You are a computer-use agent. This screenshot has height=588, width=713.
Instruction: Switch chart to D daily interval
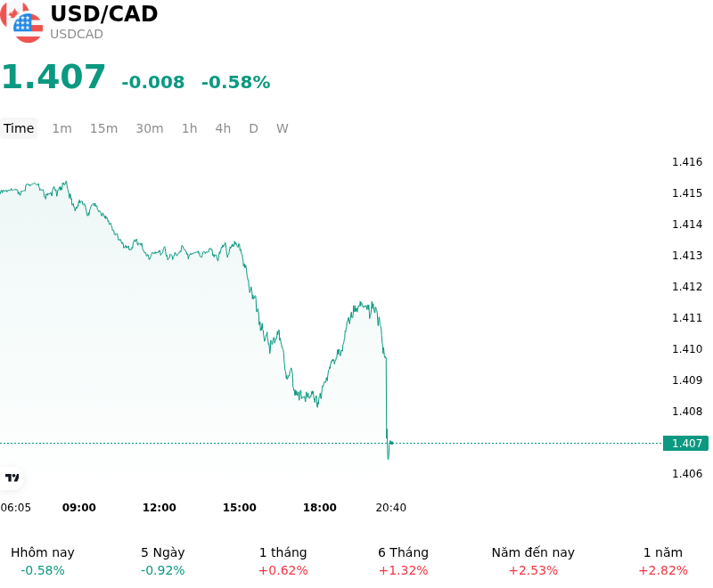(253, 128)
